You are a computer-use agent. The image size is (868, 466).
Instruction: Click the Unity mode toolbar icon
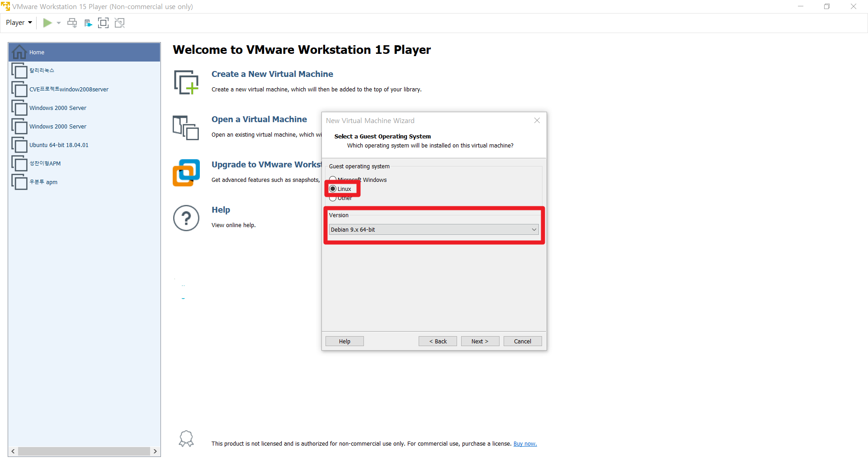119,23
